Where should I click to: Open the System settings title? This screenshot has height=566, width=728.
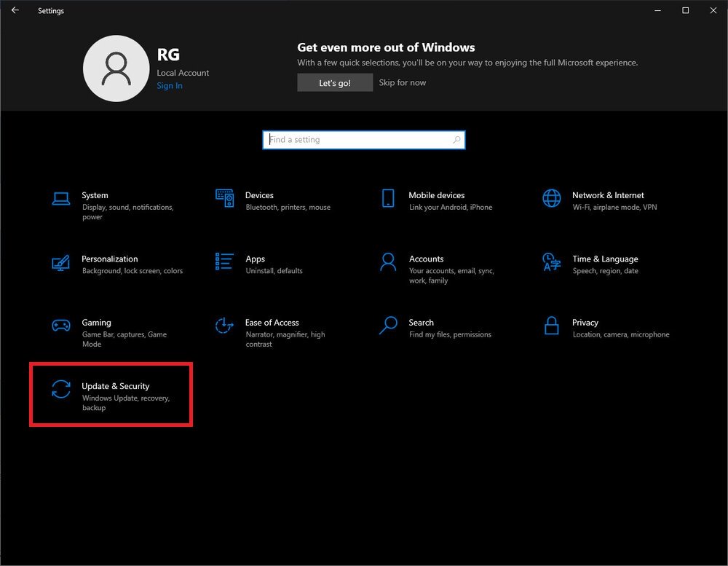pyautogui.click(x=95, y=195)
